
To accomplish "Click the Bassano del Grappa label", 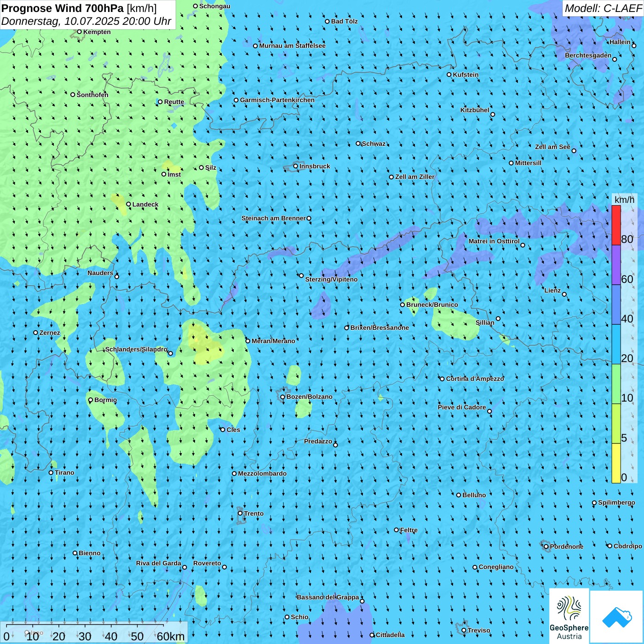I will [328, 597].
